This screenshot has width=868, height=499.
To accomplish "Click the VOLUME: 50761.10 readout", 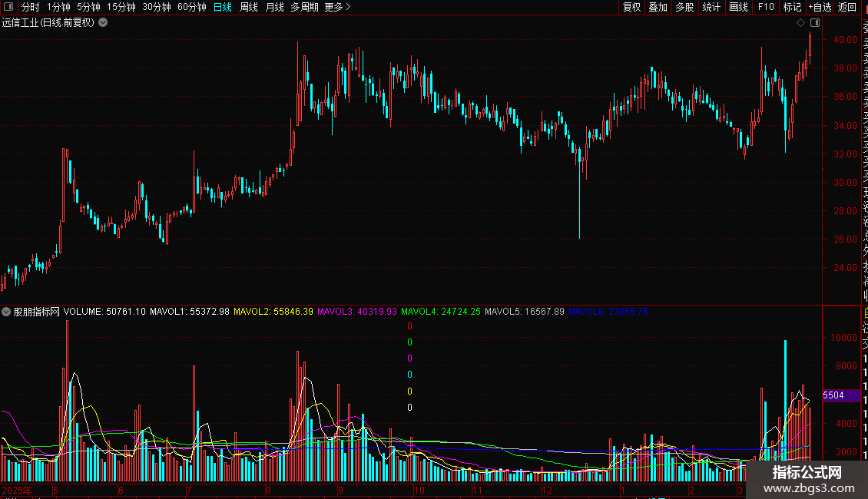I will [104, 312].
